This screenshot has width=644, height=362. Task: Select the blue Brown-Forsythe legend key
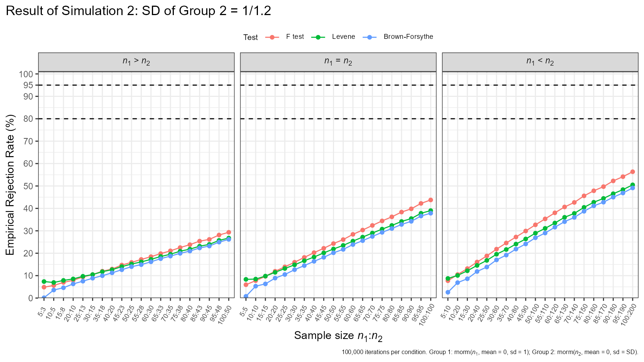click(370, 37)
